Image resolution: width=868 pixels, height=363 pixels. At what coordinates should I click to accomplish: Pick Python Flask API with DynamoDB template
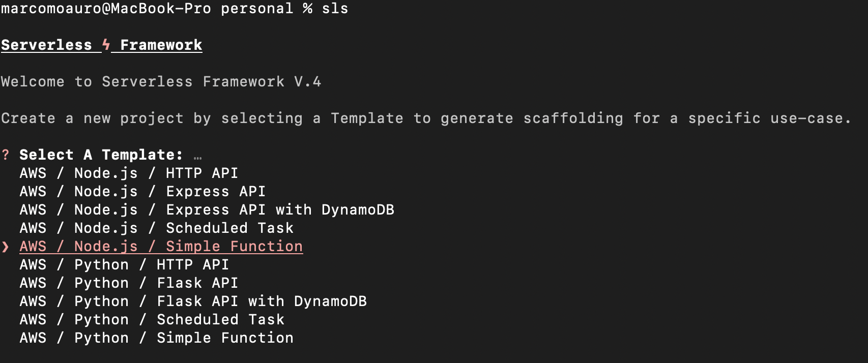coord(193,301)
